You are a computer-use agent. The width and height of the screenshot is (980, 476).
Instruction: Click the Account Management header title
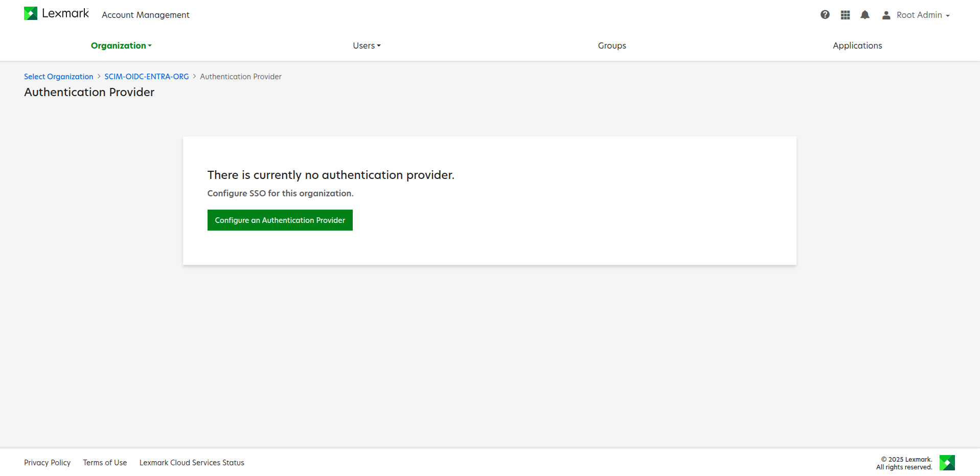[x=146, y=15]
